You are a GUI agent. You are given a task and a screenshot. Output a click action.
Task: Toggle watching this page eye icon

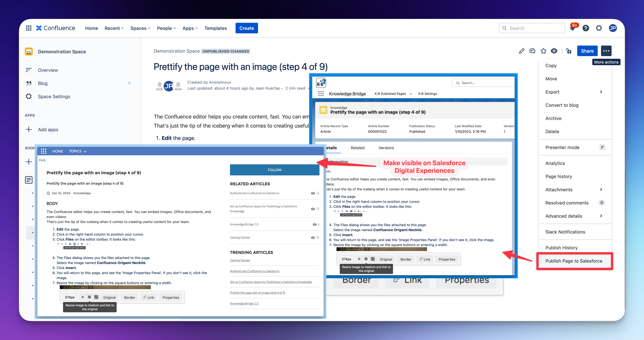[x=554, y=51]
